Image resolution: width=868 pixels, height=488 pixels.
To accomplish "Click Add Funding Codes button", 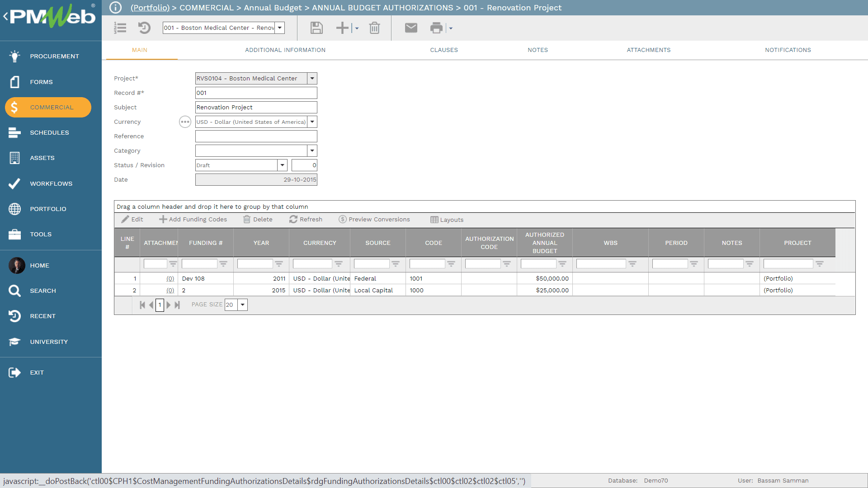I will click(193, 219).
